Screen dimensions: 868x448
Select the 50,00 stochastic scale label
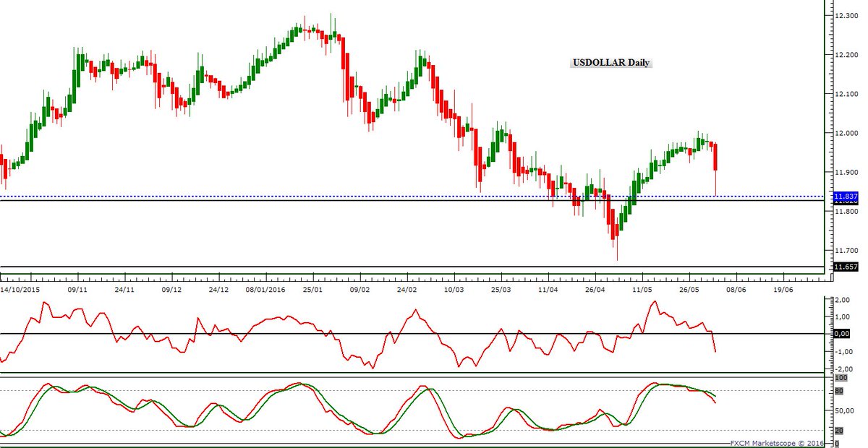click(843, 410)
